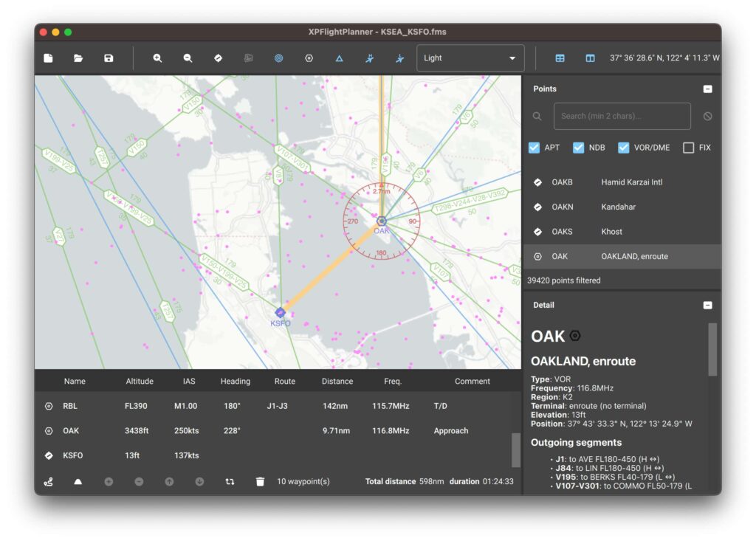Click the Detail panel vertical scrollbar
The image size is (756, 541).
712,350
